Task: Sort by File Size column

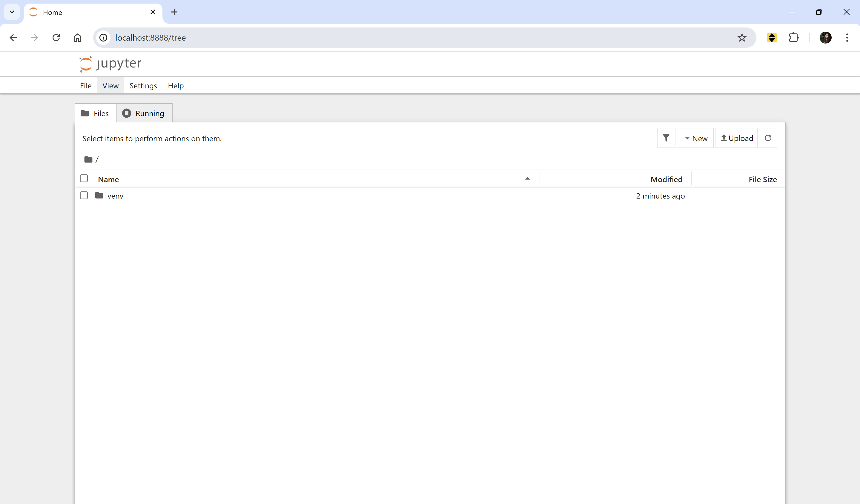Action: [763, 179]
